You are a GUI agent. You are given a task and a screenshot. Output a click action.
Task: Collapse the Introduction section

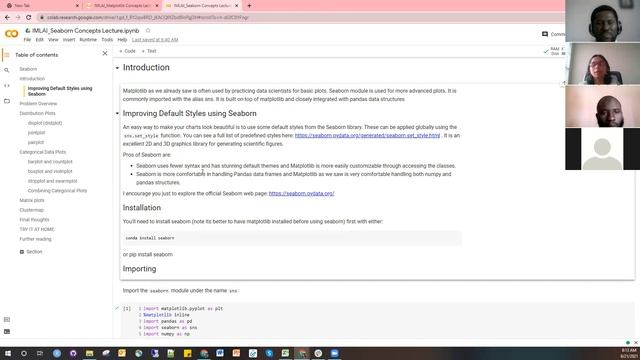(117, 68)
